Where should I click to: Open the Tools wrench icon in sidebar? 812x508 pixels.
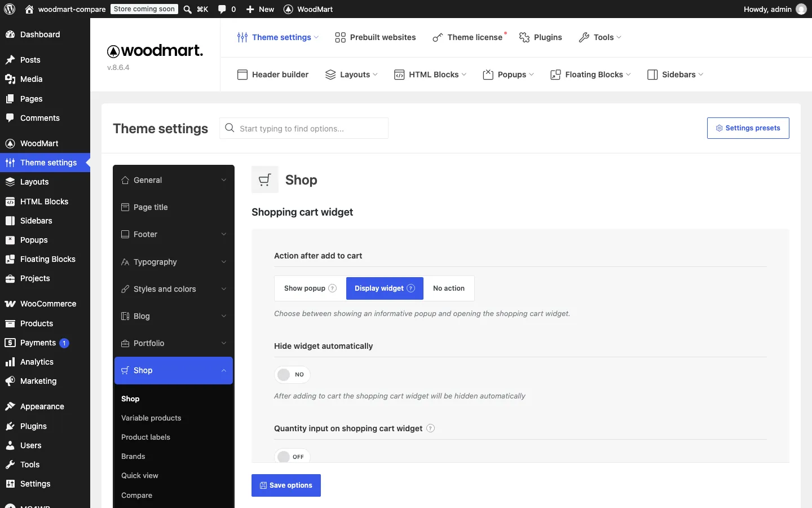10,465
